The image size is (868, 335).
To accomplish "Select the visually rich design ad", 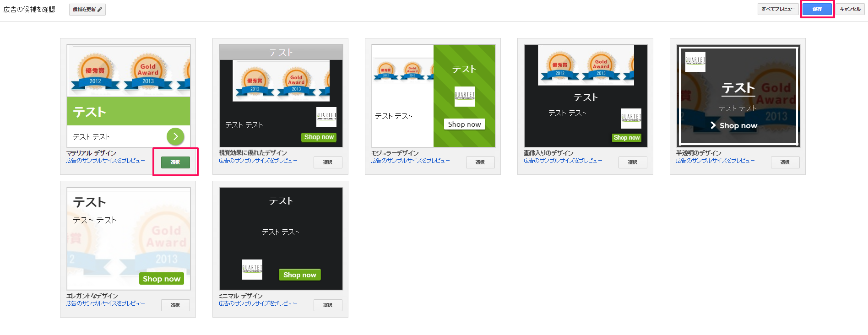I will tap(328, 162).
